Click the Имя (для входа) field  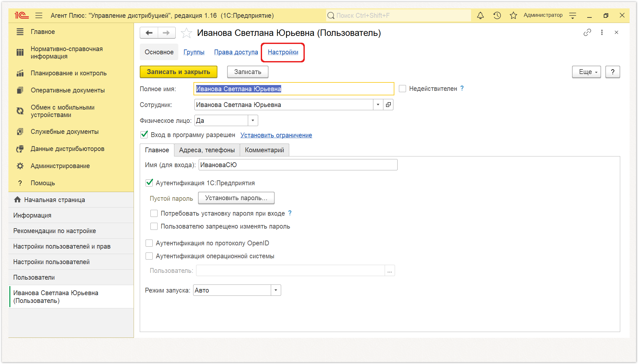click(x=298, y=165)
